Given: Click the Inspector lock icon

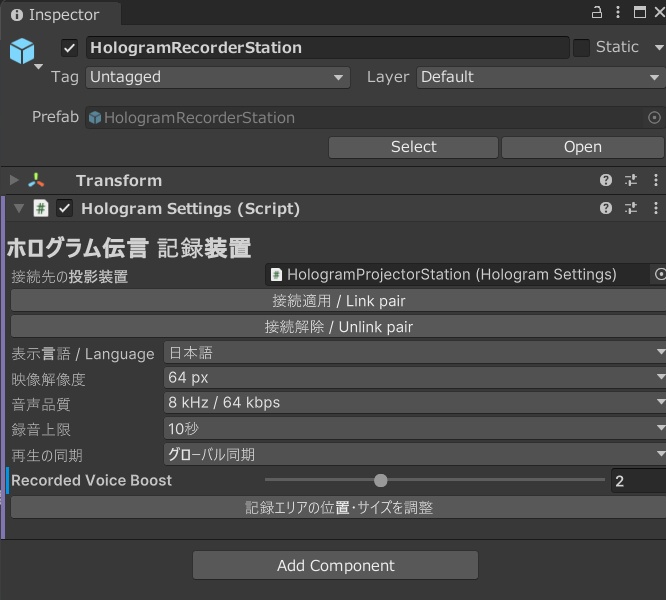Looking at the screenshot, I should tap(597, 12).
